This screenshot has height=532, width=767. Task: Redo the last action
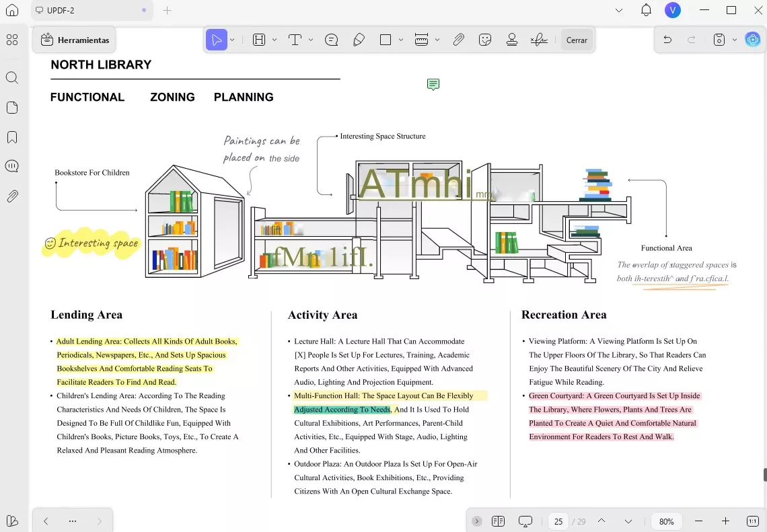[691, 40]
